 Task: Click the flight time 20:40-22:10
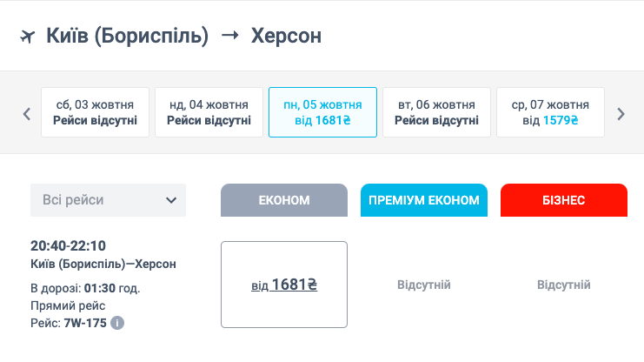68,246
